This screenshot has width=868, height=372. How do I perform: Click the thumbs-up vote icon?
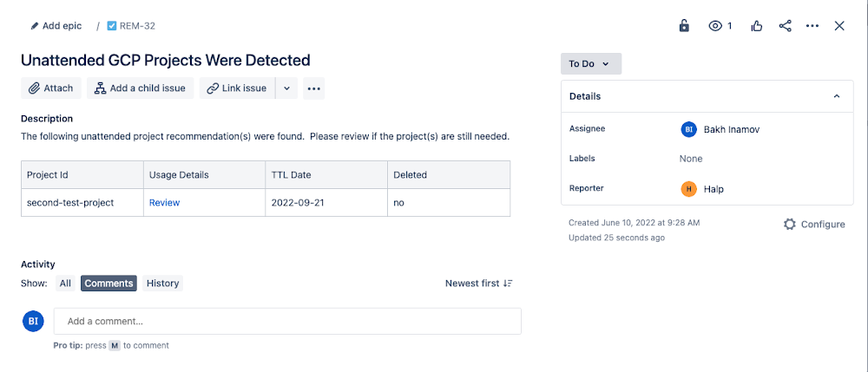757,26
